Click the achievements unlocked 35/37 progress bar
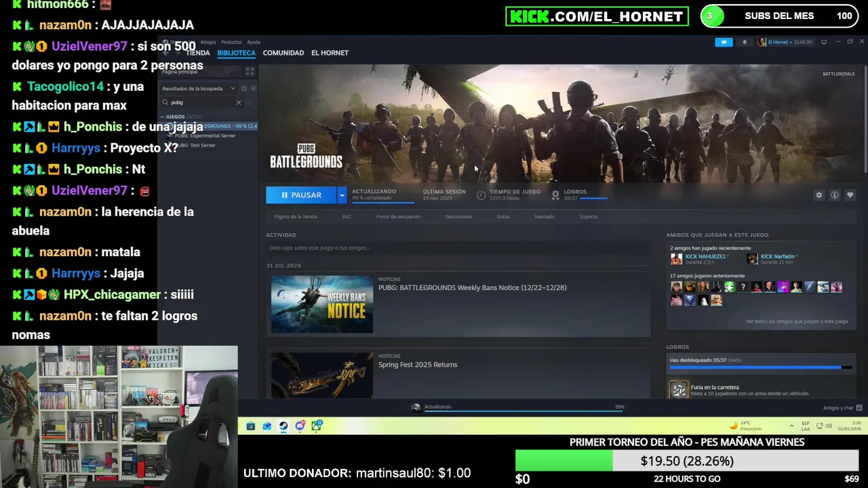868x488 pixels. point(759,367)
